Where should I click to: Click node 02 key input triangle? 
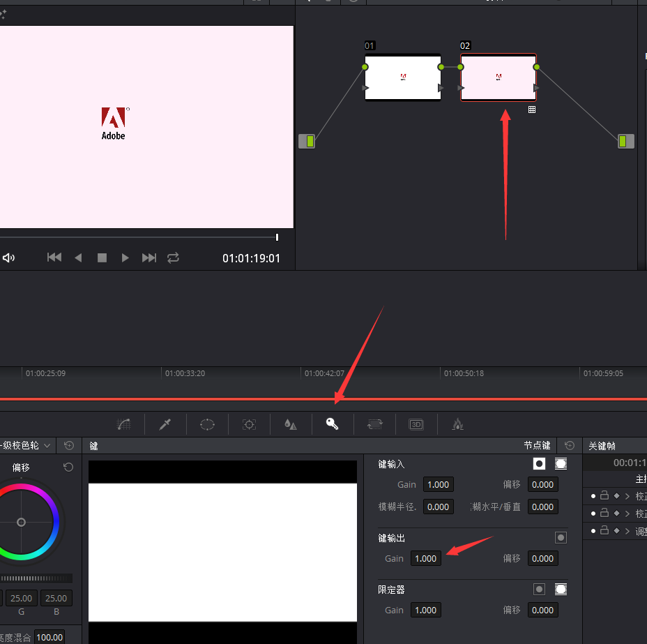point(461,88)
